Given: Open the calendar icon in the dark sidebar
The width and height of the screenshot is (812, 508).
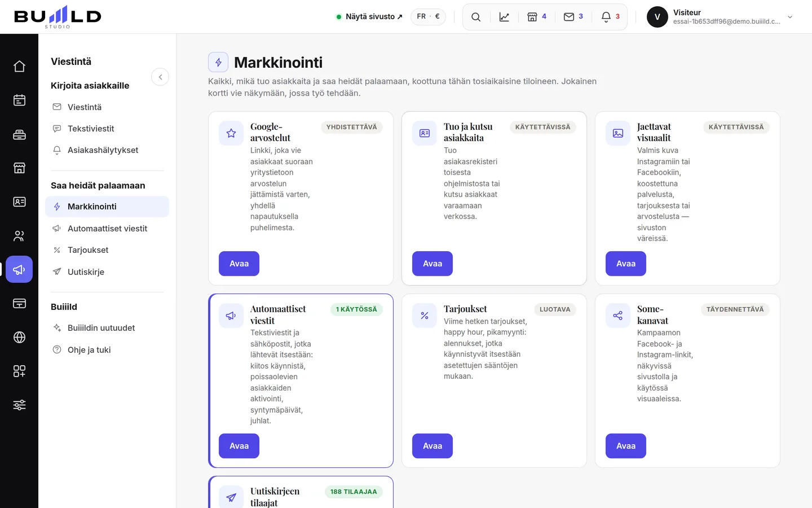Looking at the screenshot, I should coord(19,100).
